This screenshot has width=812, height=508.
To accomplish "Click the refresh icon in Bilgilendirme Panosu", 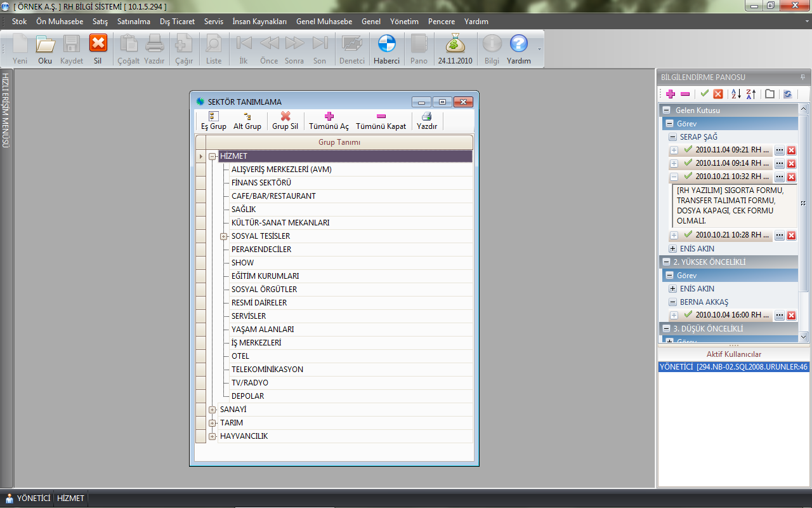I will (x=787, y=94).
